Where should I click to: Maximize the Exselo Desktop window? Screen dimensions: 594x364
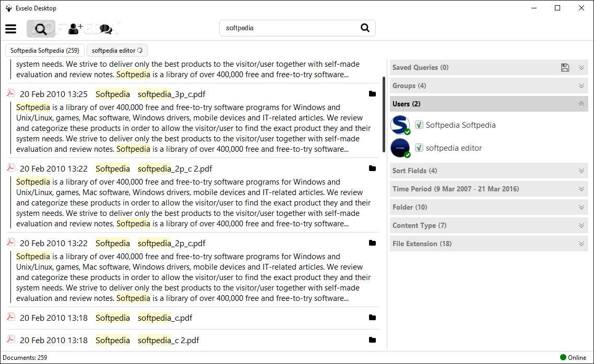pos(557,8)
